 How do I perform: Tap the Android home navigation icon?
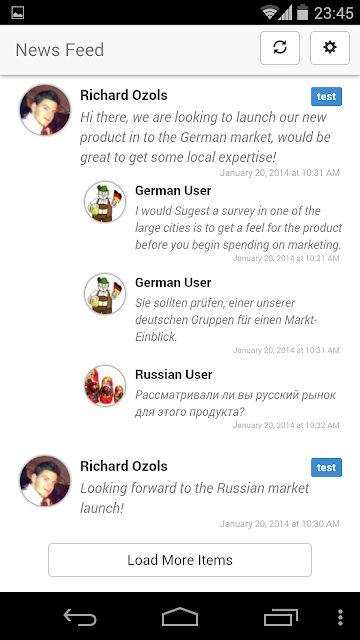pyautogui.click(x=180, y=617)
